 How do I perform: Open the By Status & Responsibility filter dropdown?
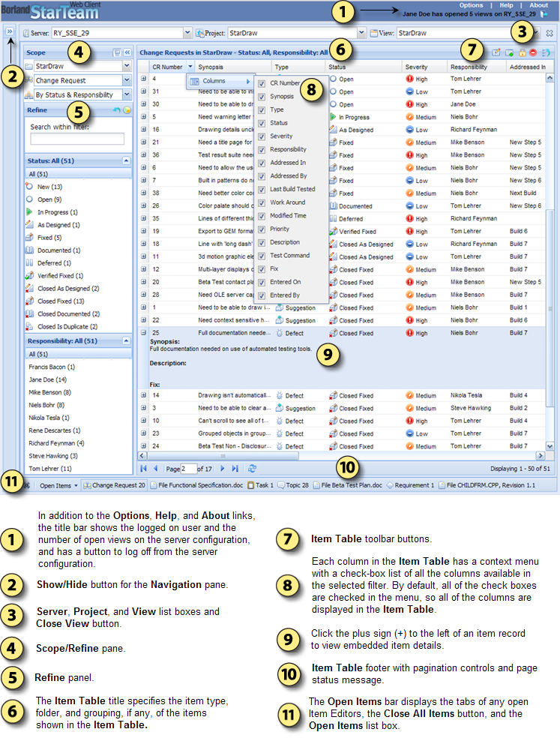pos(127,94)
